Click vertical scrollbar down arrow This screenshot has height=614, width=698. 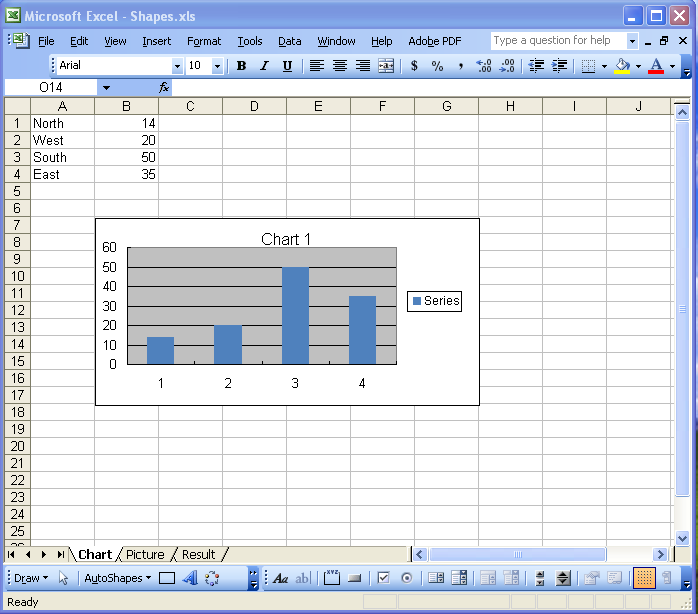pyautogui.click(x=682, y=538)
